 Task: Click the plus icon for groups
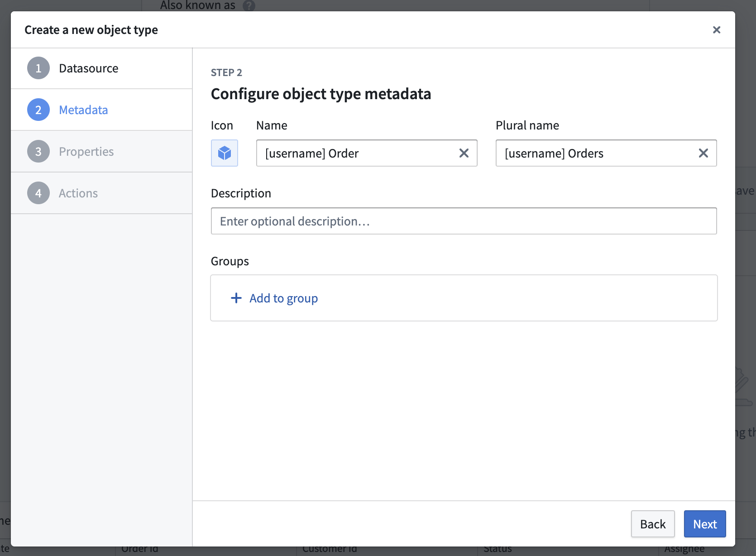pos(236,298)
